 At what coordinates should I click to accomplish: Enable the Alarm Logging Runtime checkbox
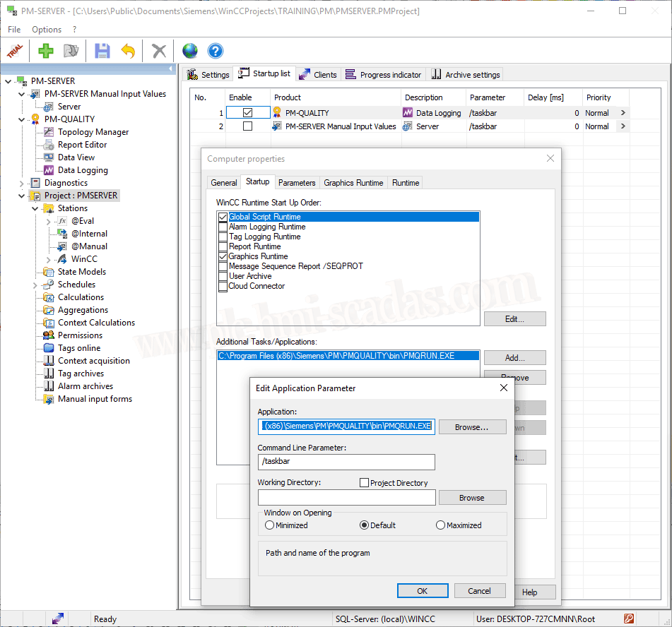223,227
